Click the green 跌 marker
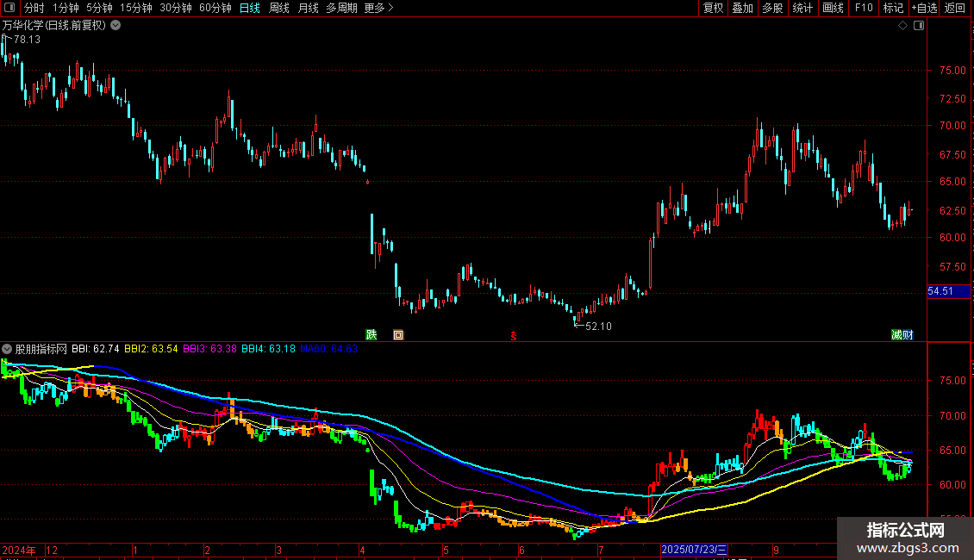The width and height of the screenshot is (974, 560). point(371,334)
